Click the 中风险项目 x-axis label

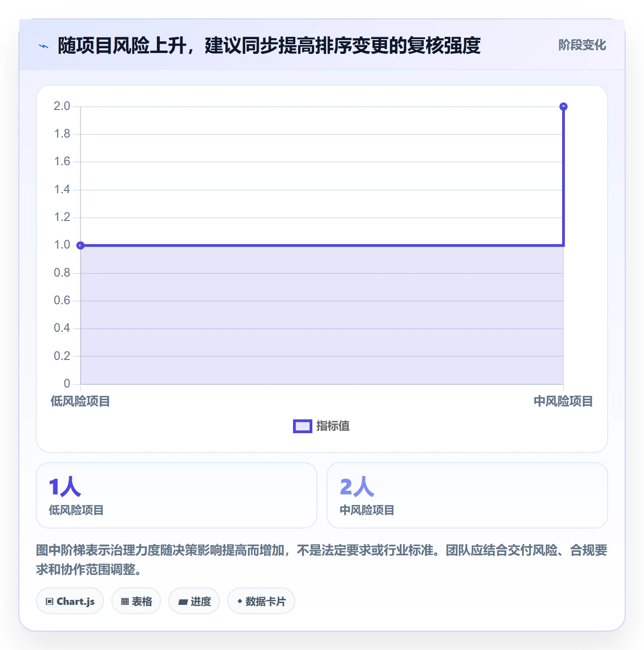(x=563, y=401)
